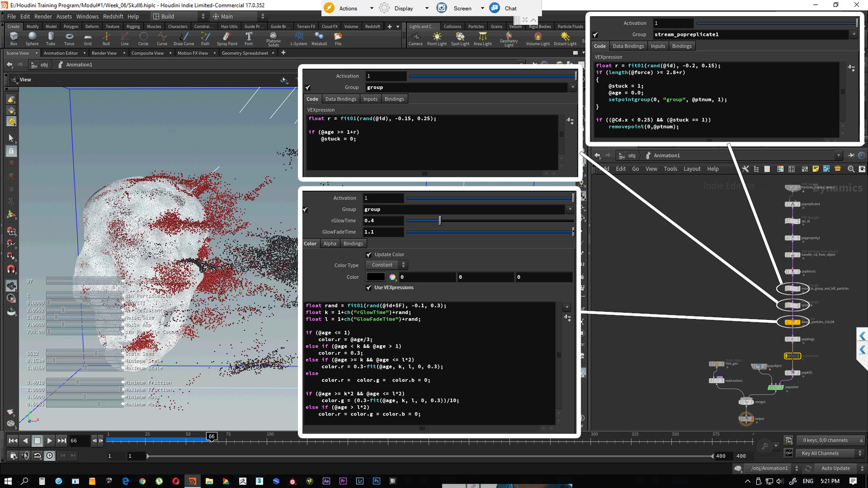Select the L-System shelf tool

click(x=298, y=37)
